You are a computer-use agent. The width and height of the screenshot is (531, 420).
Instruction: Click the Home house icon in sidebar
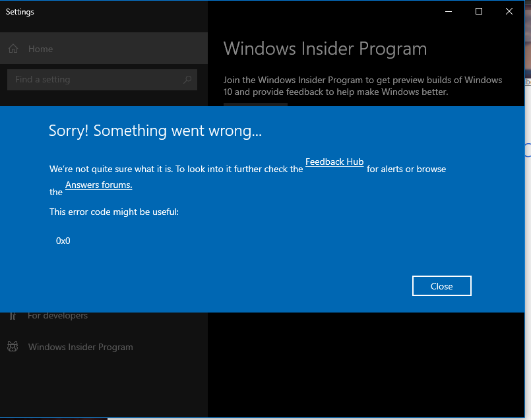click(x=13, y=48)
